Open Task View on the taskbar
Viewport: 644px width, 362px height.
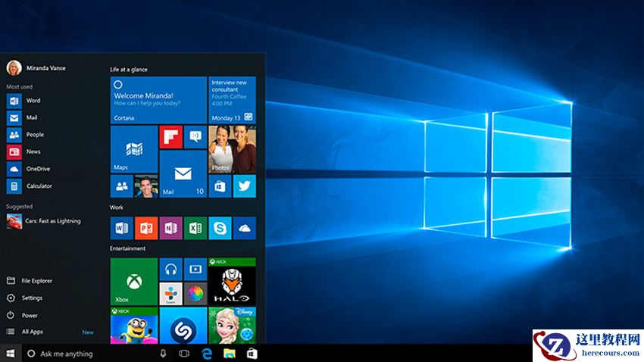pos(184,354)
